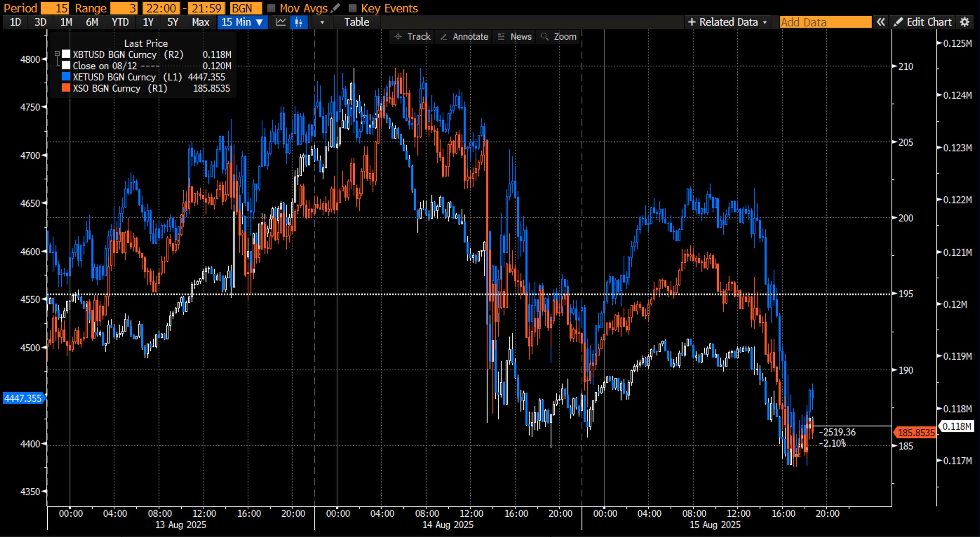Activate the Track crosshair tool
The height and width of the screenshot is (537, 980).
[x=412, y=37]
